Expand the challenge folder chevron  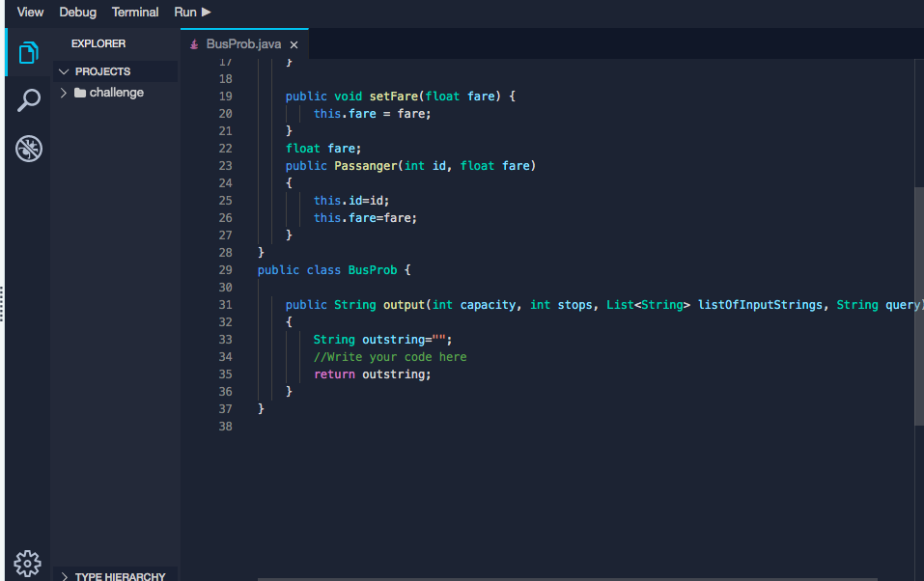coord(64,92)
